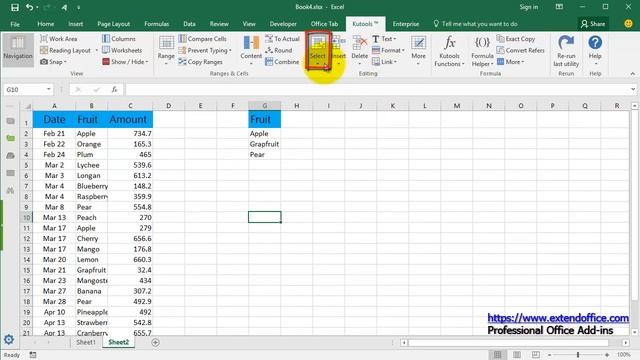Click the Columns toggle button
640x360 pixels.
[119, 39]
